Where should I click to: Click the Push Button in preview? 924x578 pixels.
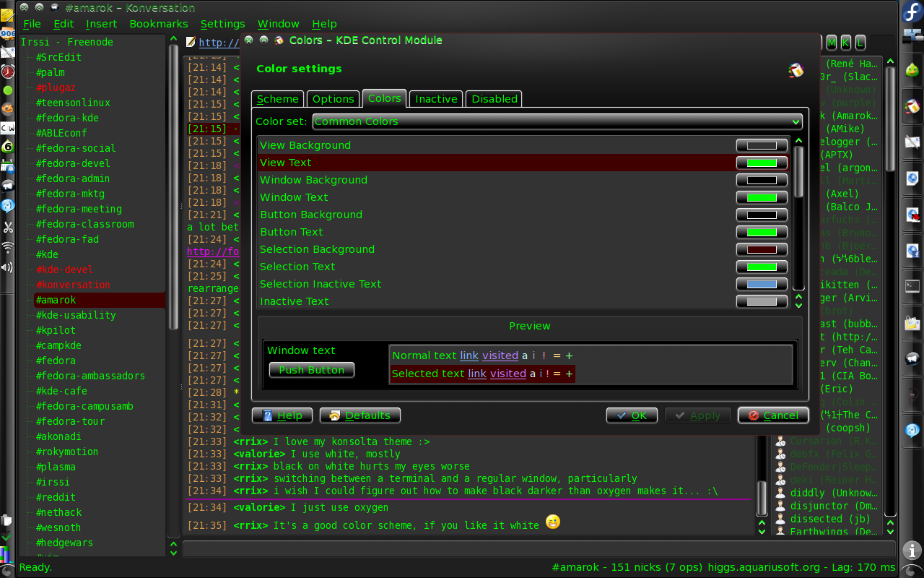click(312, 370)
